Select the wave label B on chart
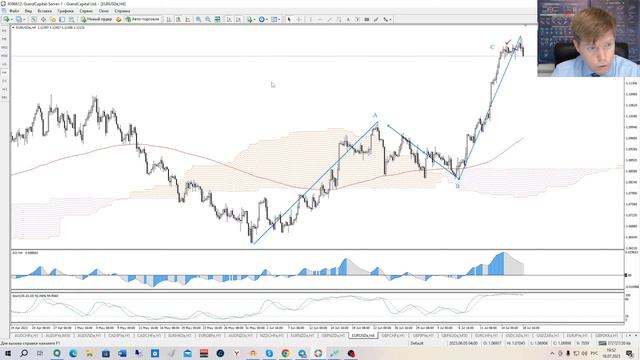640x360 pixels. coord(458,186)
